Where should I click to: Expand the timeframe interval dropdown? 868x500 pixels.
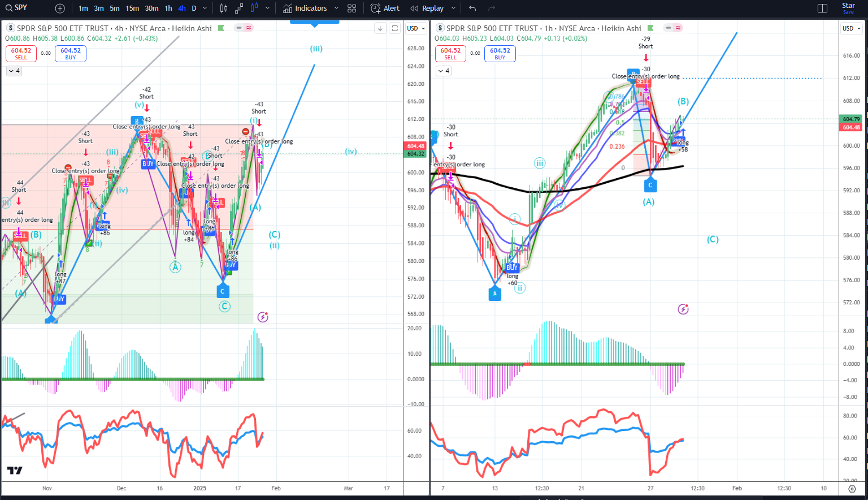click(205, 8)
